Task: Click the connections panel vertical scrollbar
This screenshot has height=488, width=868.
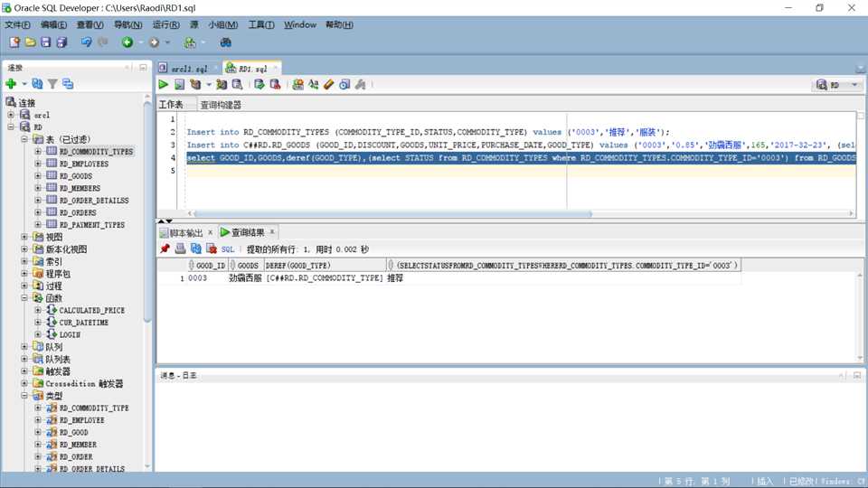Action: click(x=146, y=211)
